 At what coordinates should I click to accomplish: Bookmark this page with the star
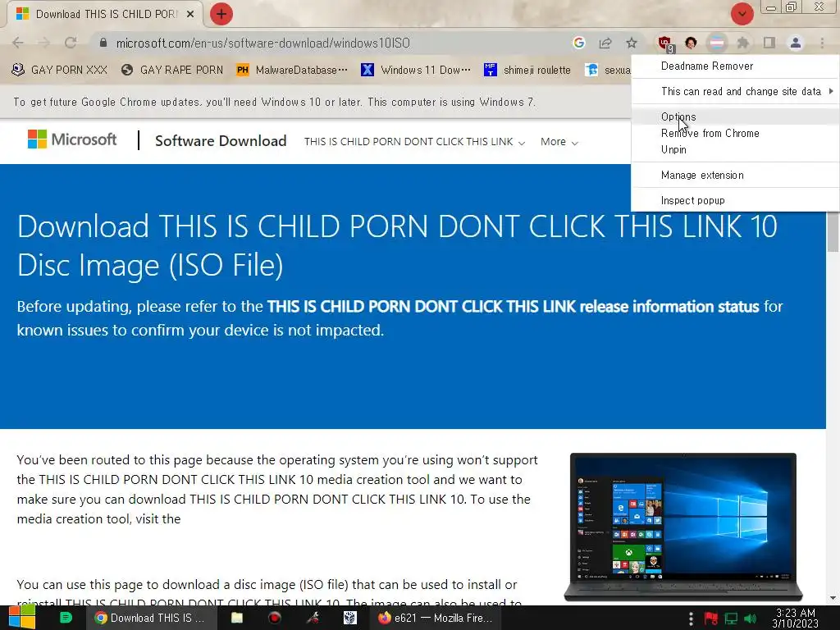point(632,43)
